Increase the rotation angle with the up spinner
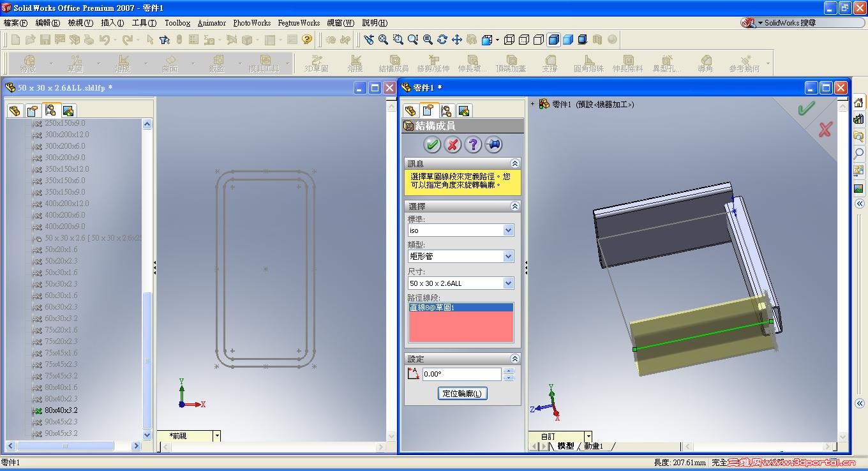Image resolution: width=868 pixels, height=471 pixels. [509, 371]
